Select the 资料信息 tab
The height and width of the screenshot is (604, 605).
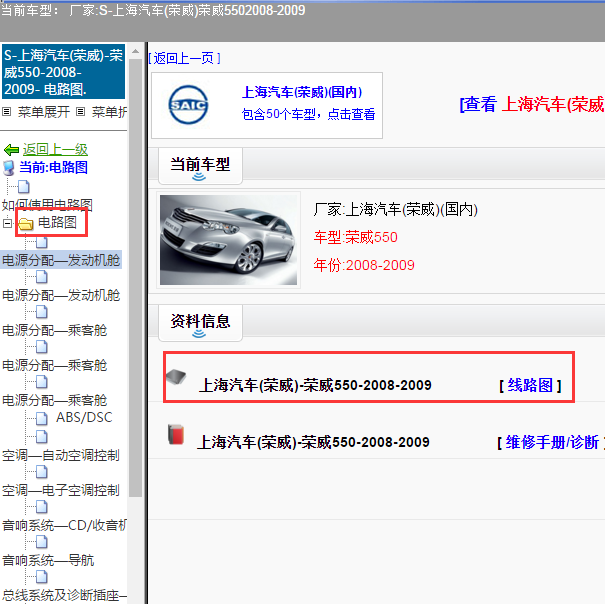coord(200,323)
